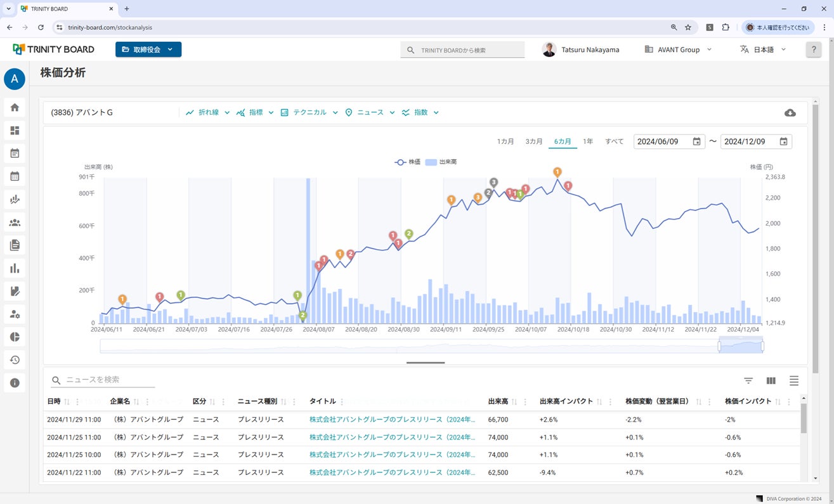Open the help question mark button
Viewport: 834px width, 504px height.
coord(814,50)
